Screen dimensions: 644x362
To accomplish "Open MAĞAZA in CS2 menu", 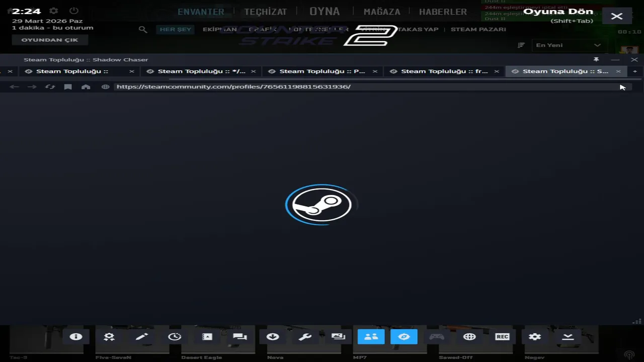I will [x=382, y=12].
